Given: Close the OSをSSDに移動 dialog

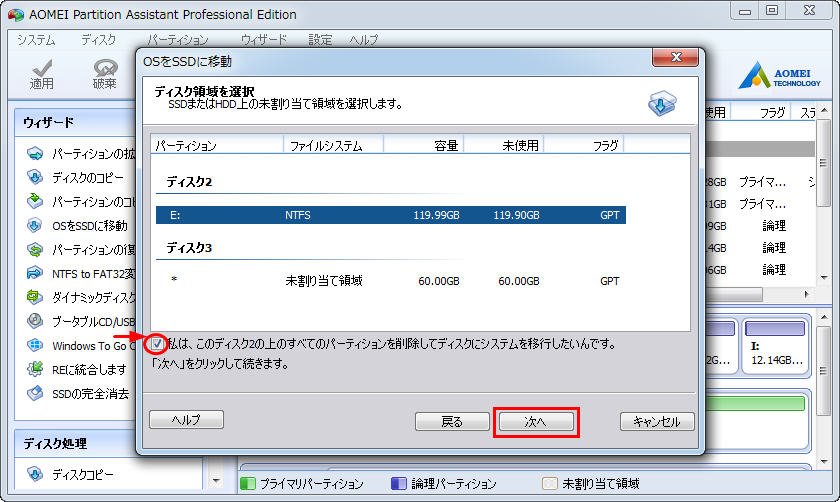Looking at the screenshot, I should [676, 57].
